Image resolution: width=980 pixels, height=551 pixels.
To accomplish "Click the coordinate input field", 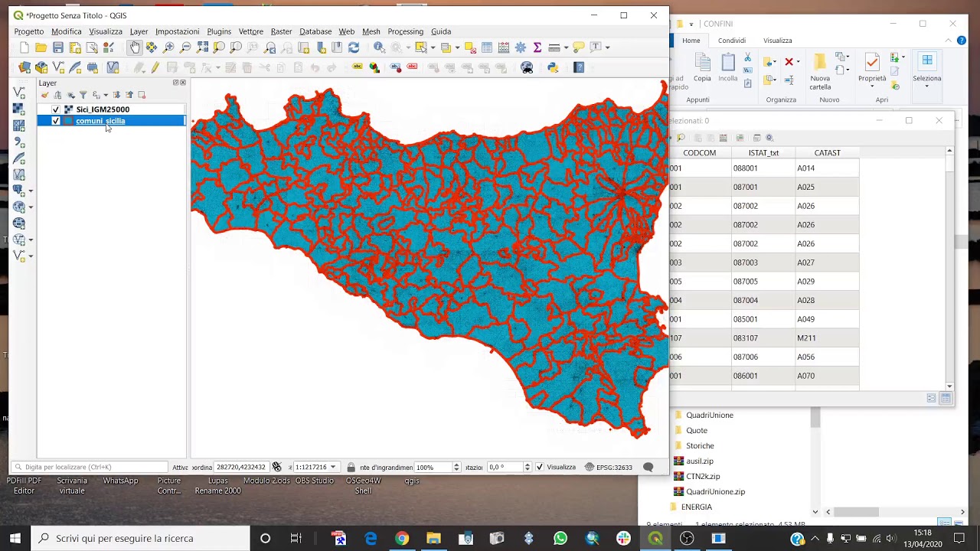I will point(240,467).
